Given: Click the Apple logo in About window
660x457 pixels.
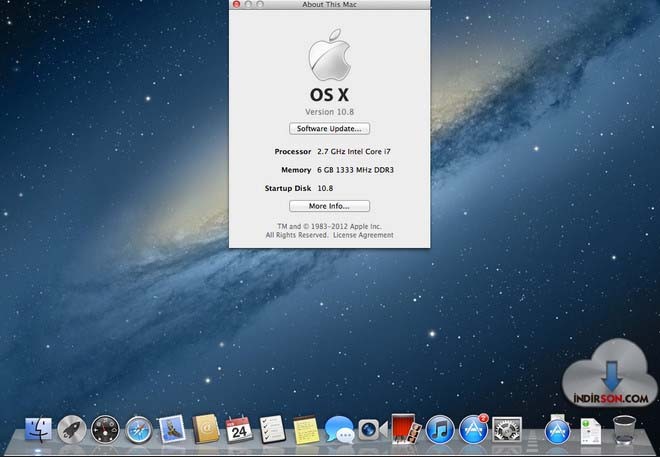Looking at the screenshot, I should 330,55.
